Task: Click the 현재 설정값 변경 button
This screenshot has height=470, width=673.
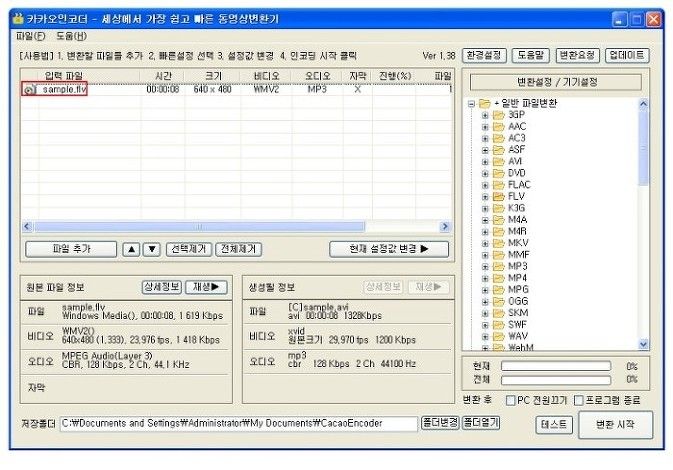Action: (x=389, y=249)
